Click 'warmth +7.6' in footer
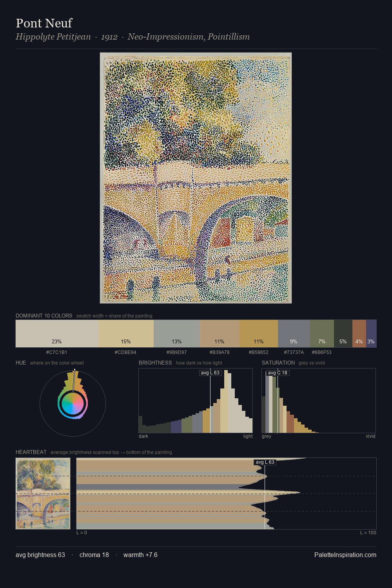This screenshot has height=588, width=392. pos(140,555)
